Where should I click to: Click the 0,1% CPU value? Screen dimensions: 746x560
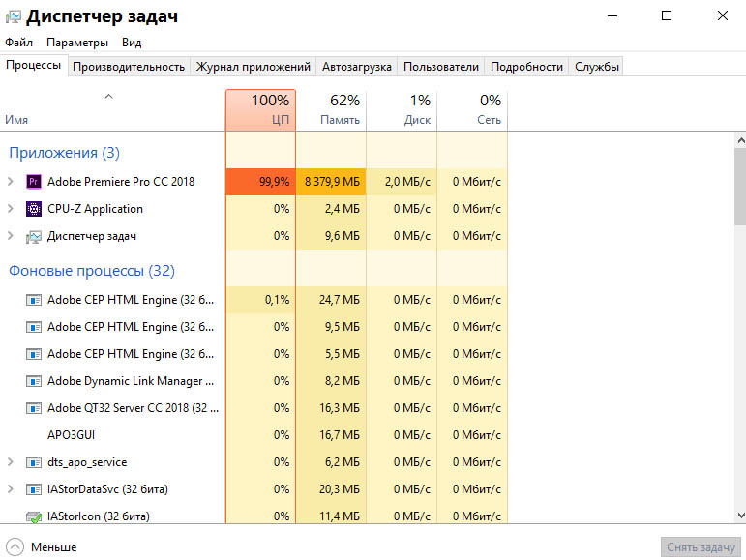pyautogui.click(x=278, y=300)
